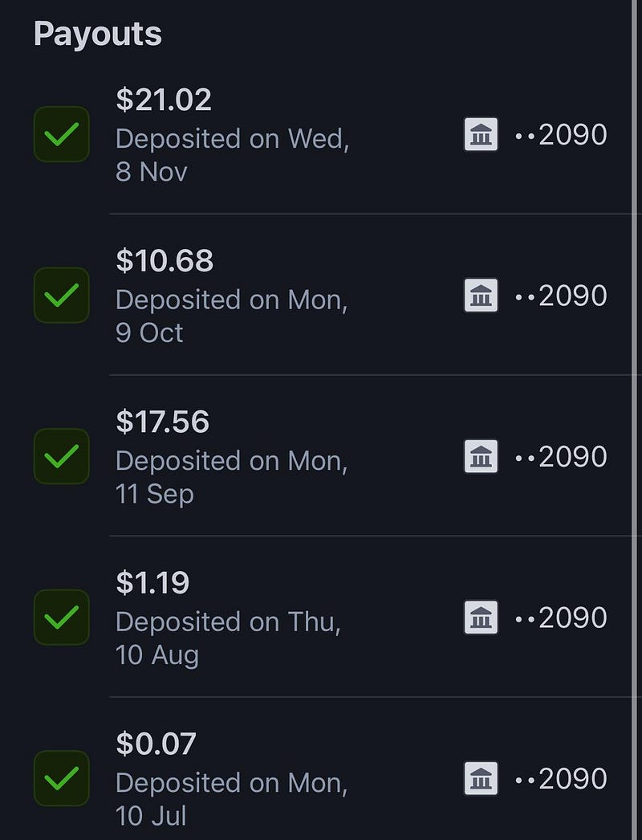Image resolution: width=642 pixels, height=840 pixels.
Task: Click bank icon beside the $10.68 payout
Action: (481, 296)
